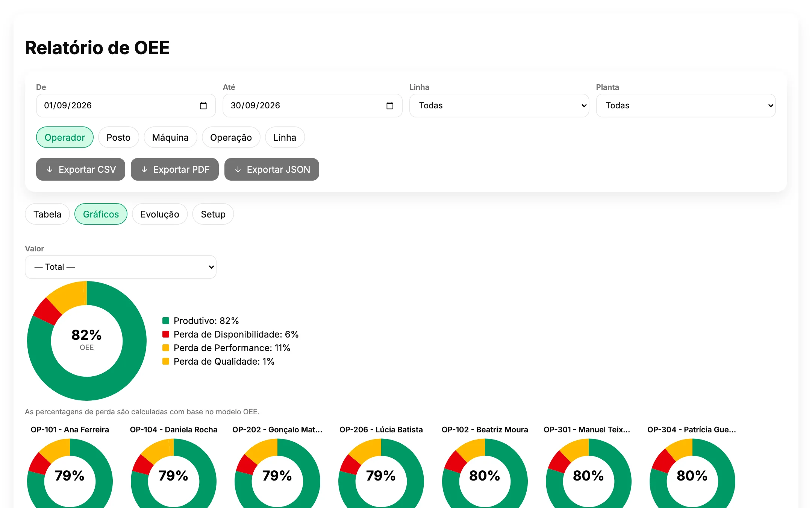This screenshot has height=508, width=812.
Task: Click 'Perda de Qualidade: 1%' legend text
Action: click(224, 361)
